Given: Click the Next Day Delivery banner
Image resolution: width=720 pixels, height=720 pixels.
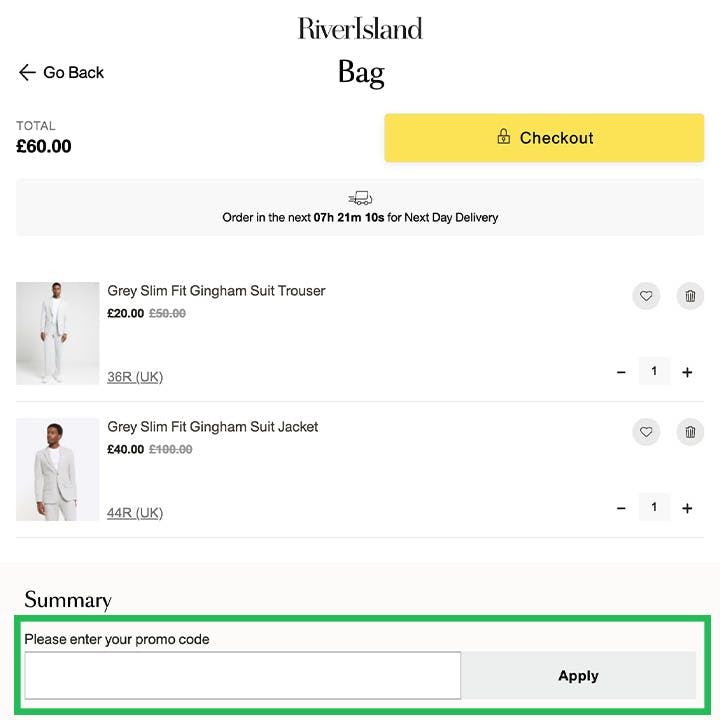Looking at the screenshot, I should click(x=360, y=208).
